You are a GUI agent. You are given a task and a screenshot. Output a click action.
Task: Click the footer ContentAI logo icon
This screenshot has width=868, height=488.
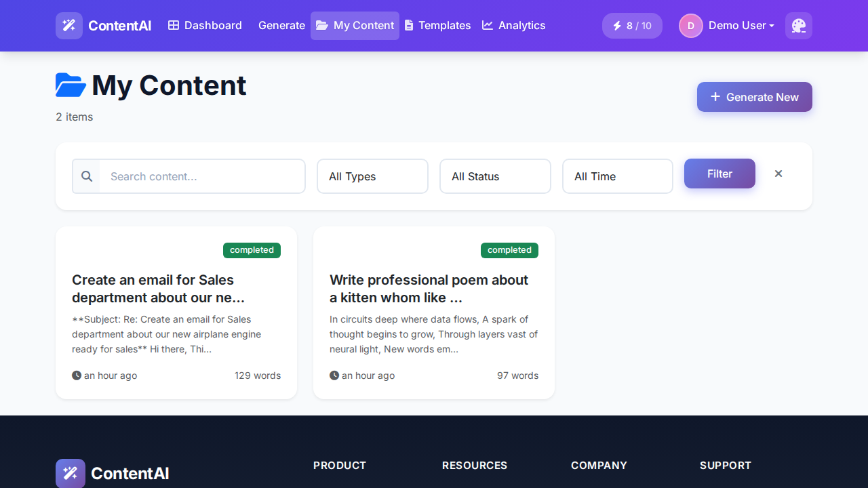[71, 473]
